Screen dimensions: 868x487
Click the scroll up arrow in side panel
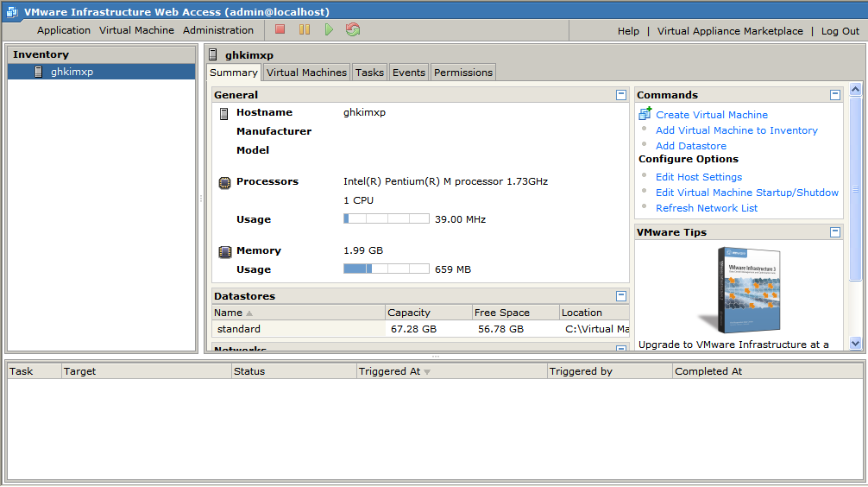(855, 89)
